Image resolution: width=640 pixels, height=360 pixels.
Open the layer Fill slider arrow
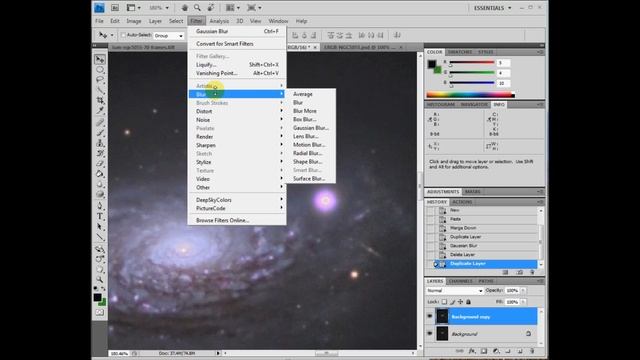523,302
